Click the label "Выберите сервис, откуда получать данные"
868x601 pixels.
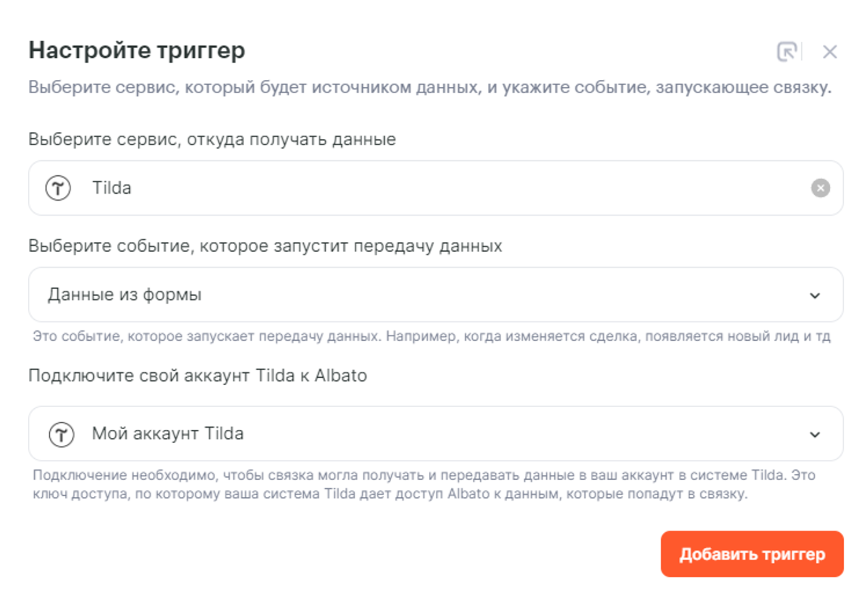pos(212,139)
